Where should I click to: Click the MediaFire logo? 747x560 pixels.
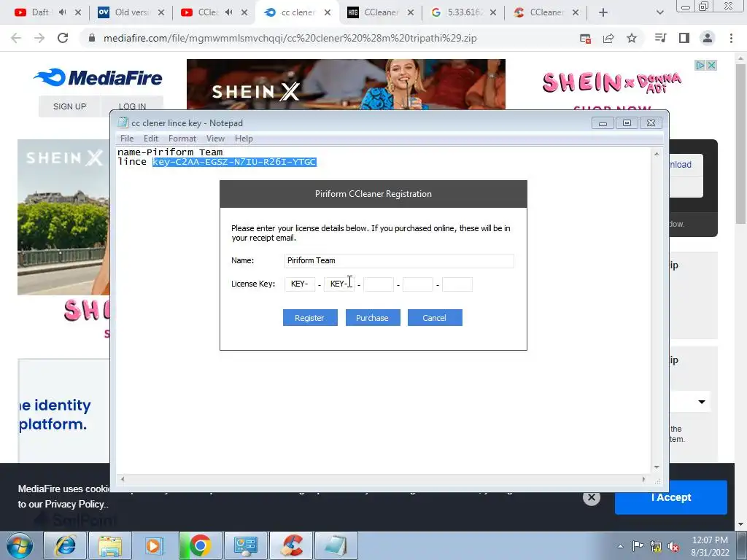tap(98, 77)
